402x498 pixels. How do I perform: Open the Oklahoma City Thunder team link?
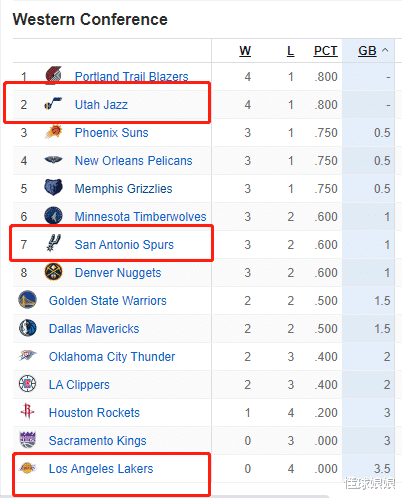point(112,357)
